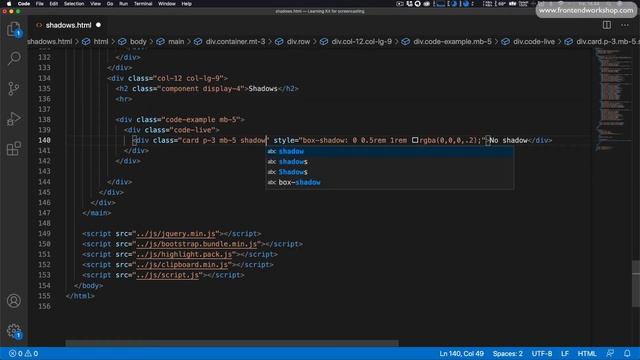Choose the lowercase 'shadows' autocomplete suggestion

(389, 162)
